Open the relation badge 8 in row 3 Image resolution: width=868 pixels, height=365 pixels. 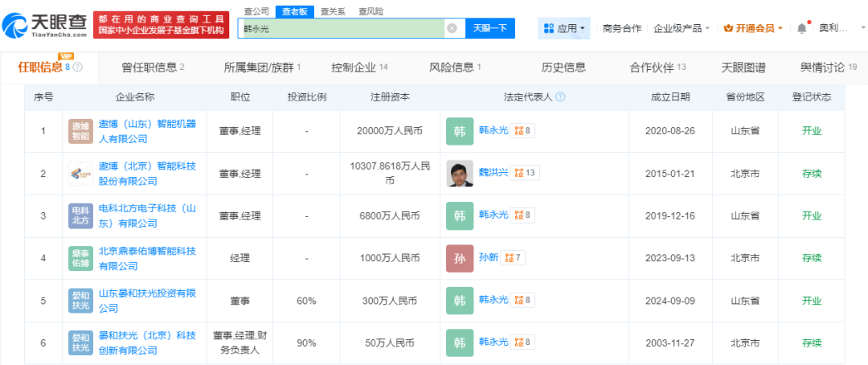coord(522,215)
